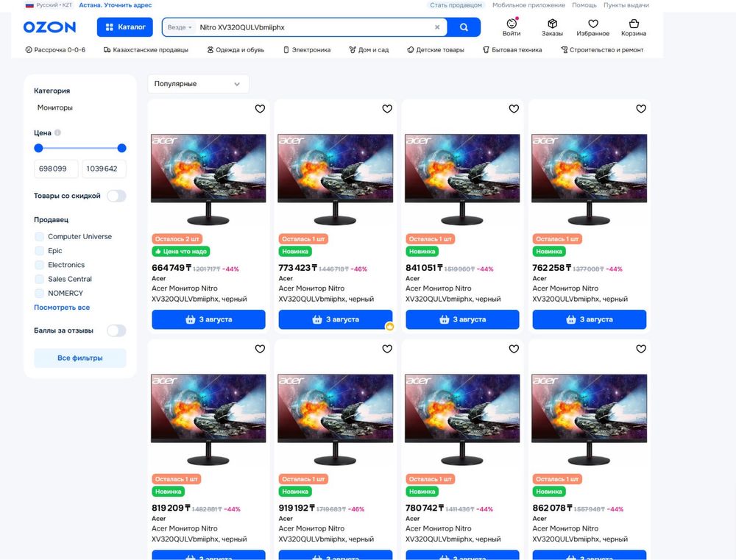
Task: Add the 780 742 ₸ monitor to favorites
Action: click(514, 349)
